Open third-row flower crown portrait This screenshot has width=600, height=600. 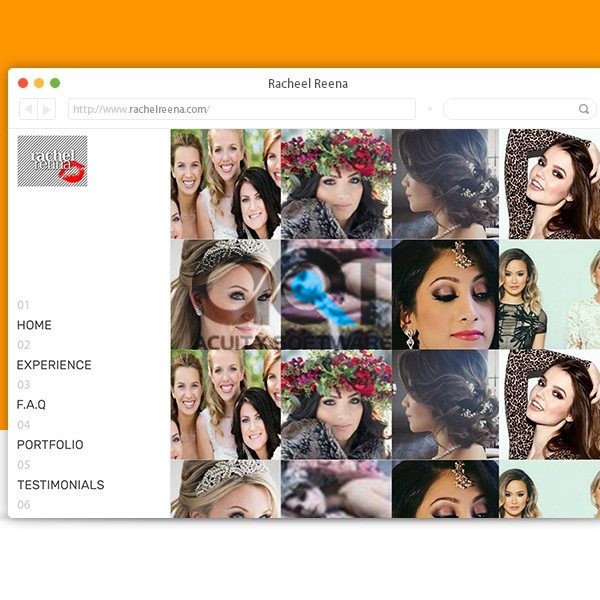[336, 404]
